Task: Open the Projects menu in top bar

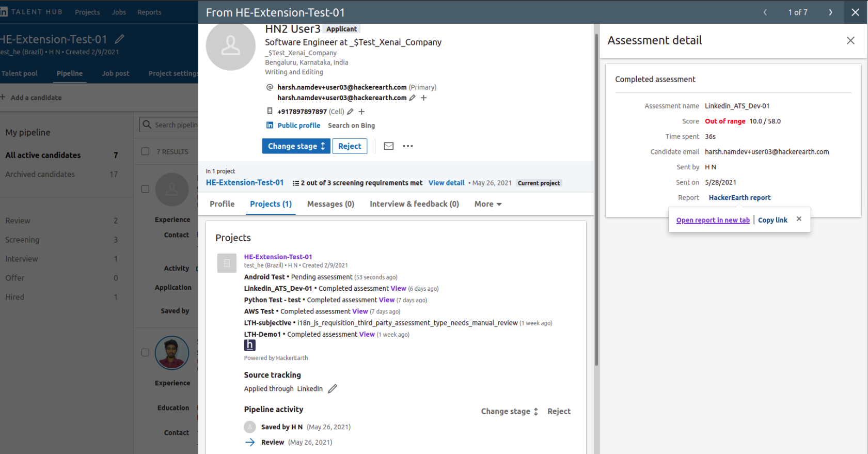Action: click(x=87, y=12)
